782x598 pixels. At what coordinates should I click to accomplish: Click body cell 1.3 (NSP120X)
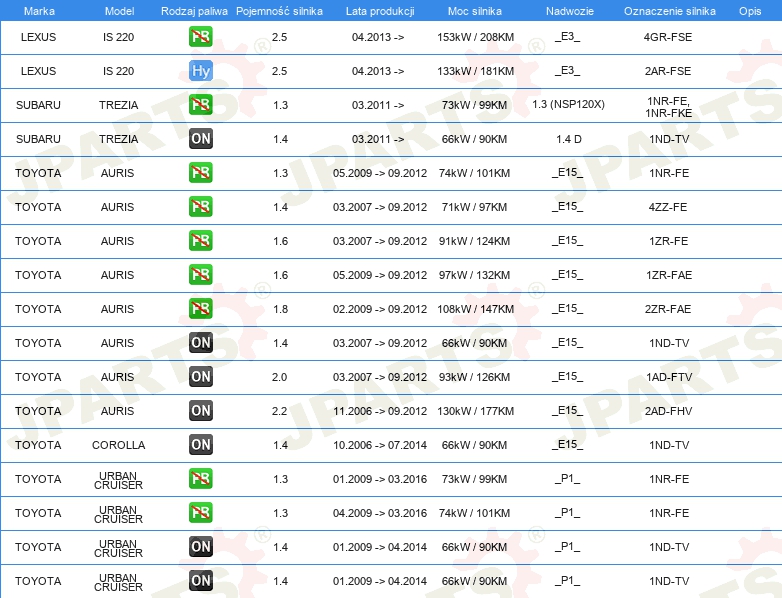[568, 104]
